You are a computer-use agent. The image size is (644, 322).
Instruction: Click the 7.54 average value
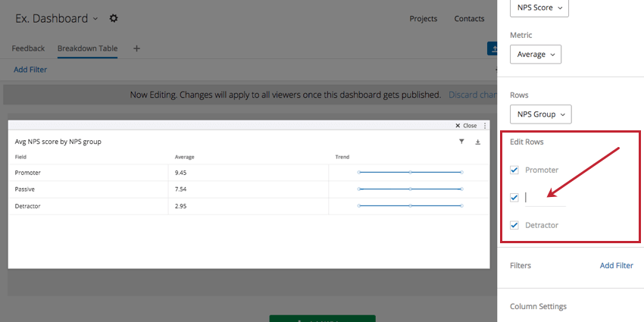[181, 189]
